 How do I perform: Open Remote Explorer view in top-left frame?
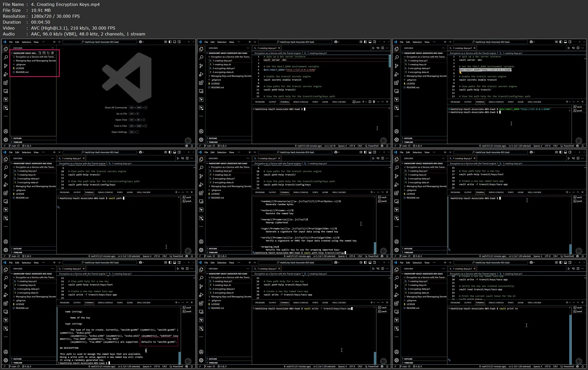click(6, 91)
